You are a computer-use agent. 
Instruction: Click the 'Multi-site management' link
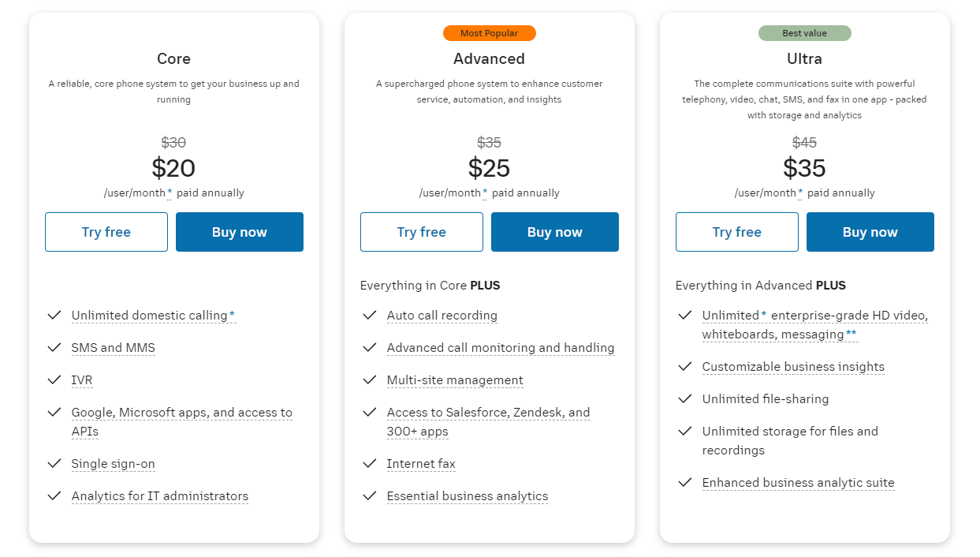[455, 380]
